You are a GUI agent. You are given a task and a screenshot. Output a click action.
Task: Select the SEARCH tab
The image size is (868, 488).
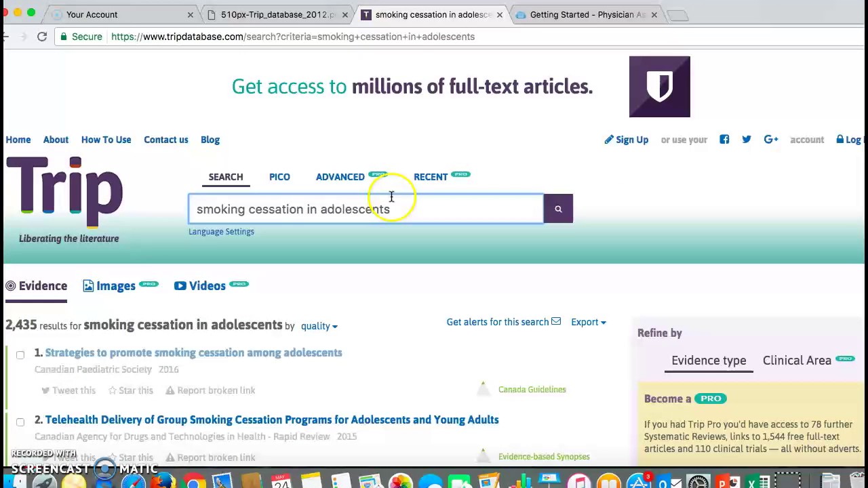(226, 177)
